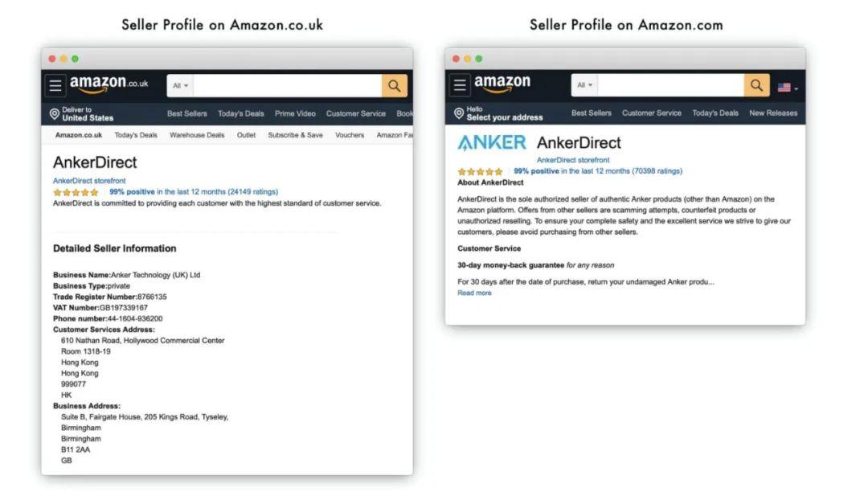Open AnkerDirect storefront link on Amazon.co.uk
Viewport: 868px width, 496px height.
coord(89,181)
